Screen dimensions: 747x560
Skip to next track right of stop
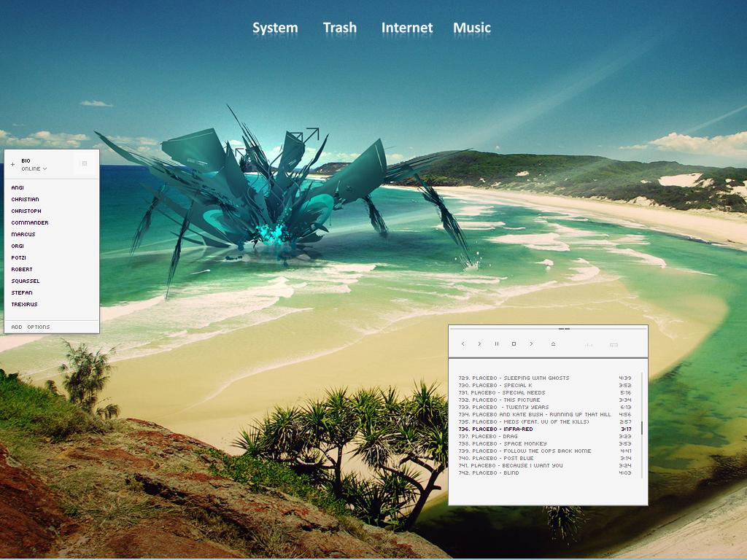tap(531, 344)
